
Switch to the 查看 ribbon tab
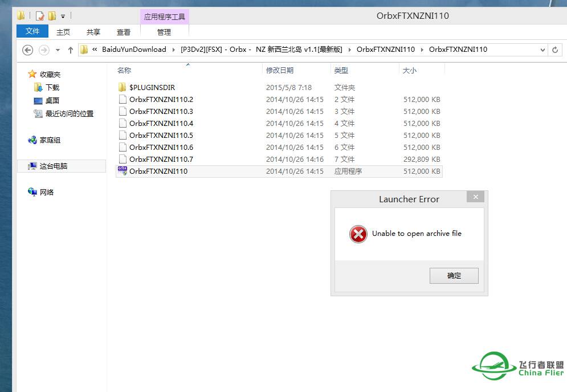coord(123,32)
